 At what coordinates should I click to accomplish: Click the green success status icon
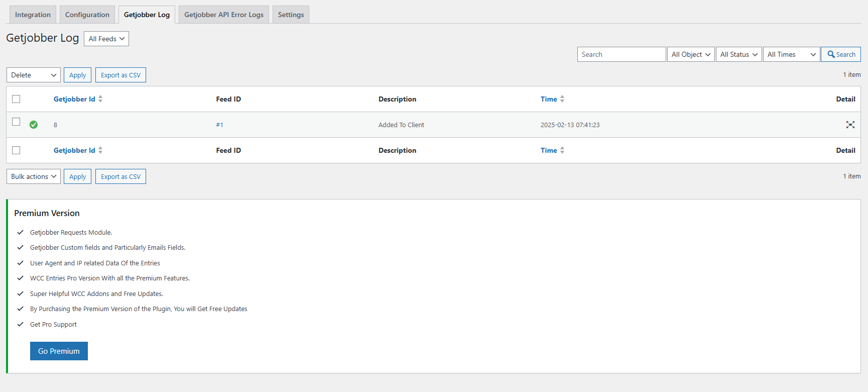coord(34,125)
